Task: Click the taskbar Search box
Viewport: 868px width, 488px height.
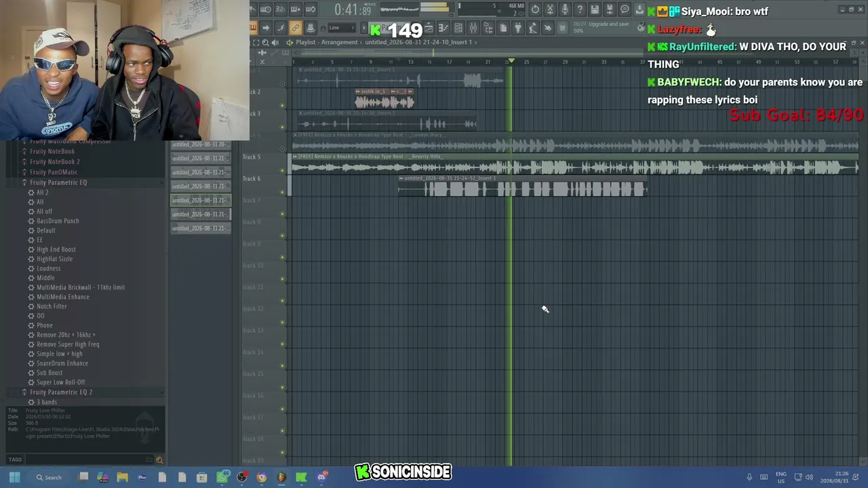Action: (x=50, y=477)
